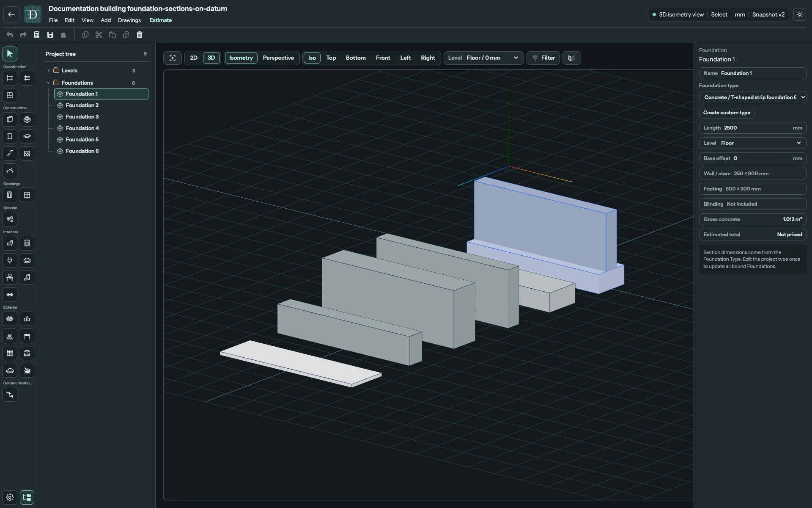Expand the Levels folder
The width and height of the screenshot is (812, 508).
[49, 71]
